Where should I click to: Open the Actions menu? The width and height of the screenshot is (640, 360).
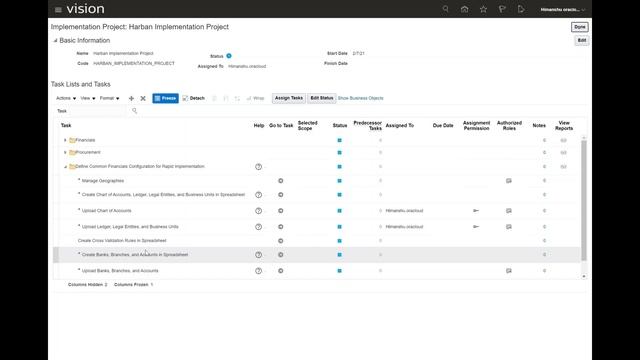(66, 98)
